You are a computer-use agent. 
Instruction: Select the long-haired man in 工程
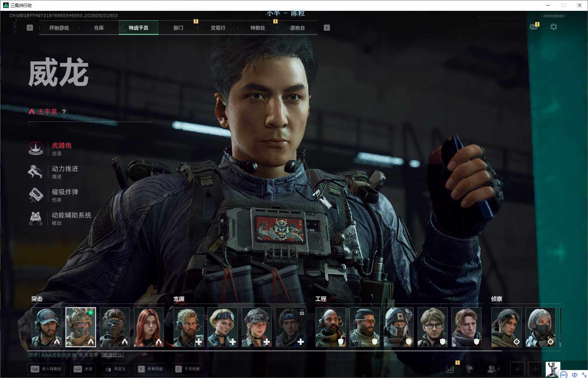coord(466,327)
